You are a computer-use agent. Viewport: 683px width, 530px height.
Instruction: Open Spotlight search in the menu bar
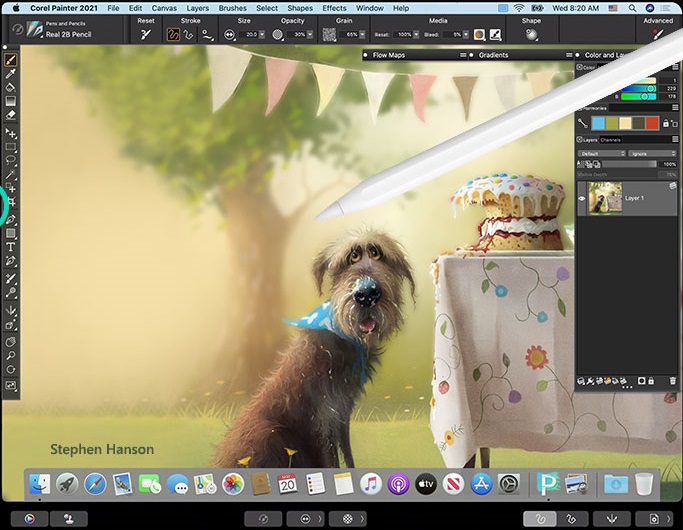click(632, 8)
